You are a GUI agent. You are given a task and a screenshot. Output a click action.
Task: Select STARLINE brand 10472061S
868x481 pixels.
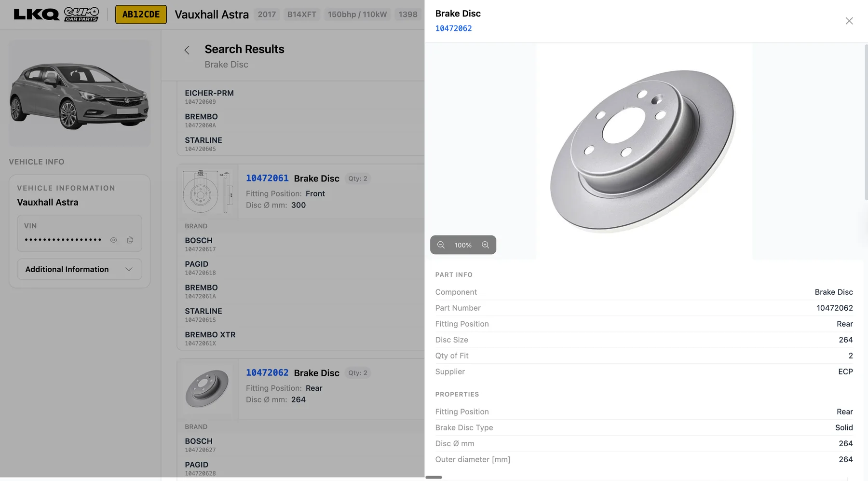[x=203, y=315]
